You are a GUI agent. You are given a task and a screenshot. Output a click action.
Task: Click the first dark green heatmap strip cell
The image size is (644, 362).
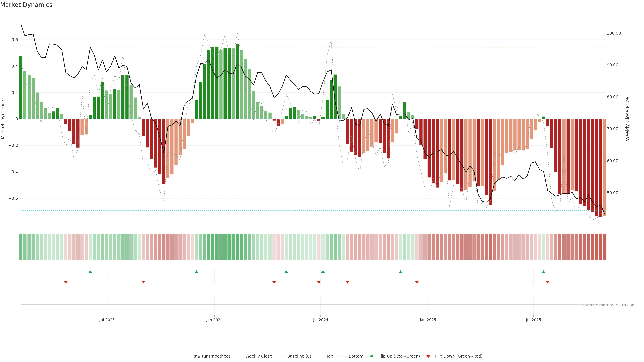[x=21, y=247]
